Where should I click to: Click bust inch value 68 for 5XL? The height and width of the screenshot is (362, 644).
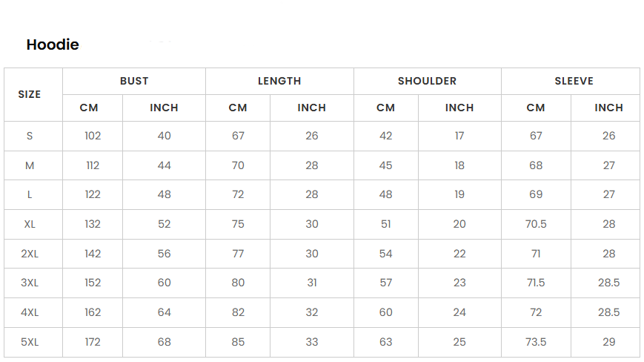(x=165, y=342)
